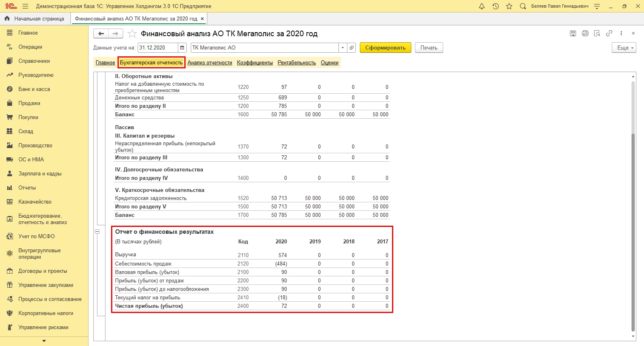Screen dimensions: 644x346
Task: Open the Еще dropdown menu
Action: coord(624,48)
